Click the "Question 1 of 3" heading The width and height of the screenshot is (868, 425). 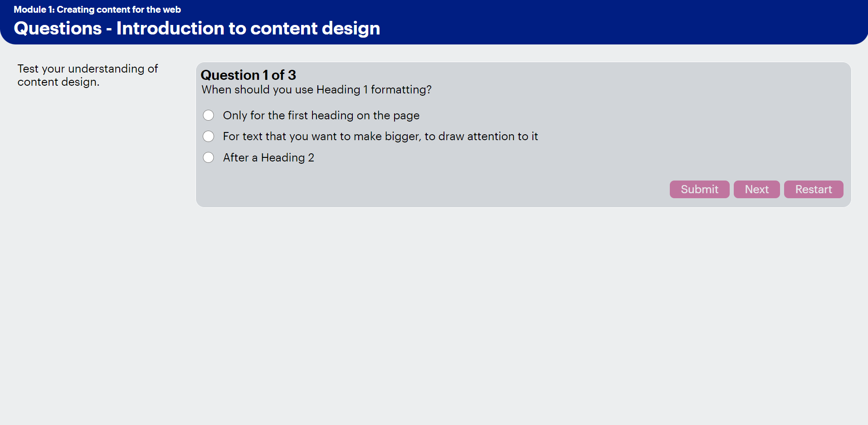click(248, 75)
